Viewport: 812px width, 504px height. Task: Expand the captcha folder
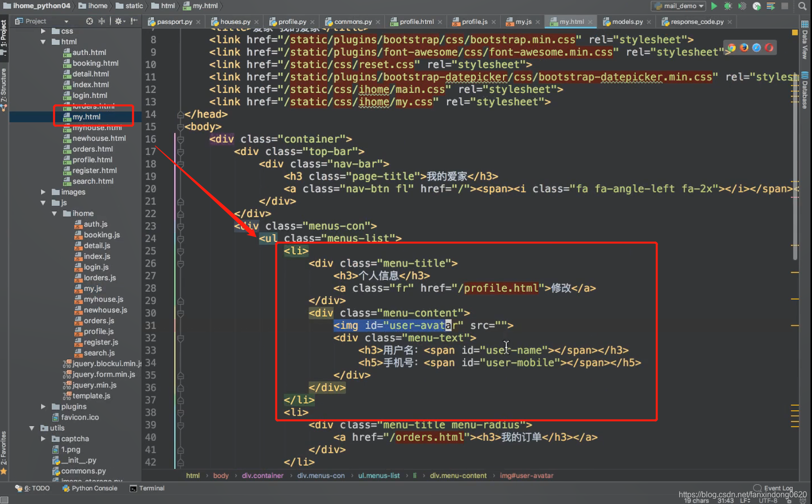43,439
